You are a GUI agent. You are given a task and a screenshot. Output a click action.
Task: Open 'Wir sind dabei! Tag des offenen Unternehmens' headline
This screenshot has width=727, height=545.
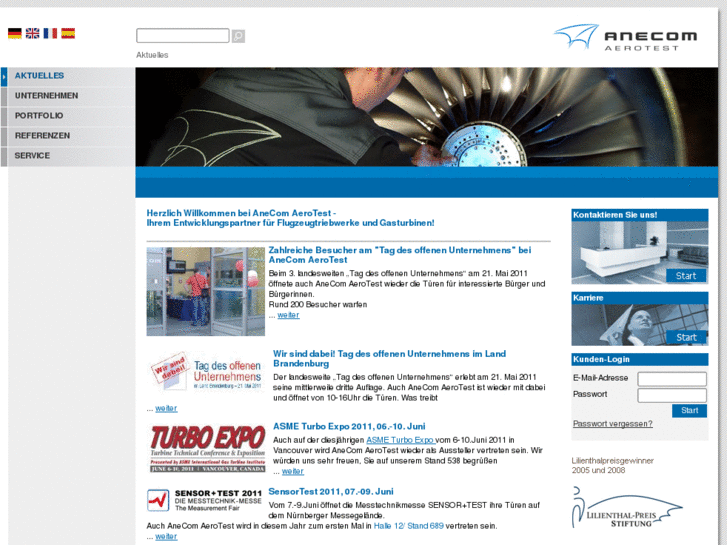click(389, 359)
